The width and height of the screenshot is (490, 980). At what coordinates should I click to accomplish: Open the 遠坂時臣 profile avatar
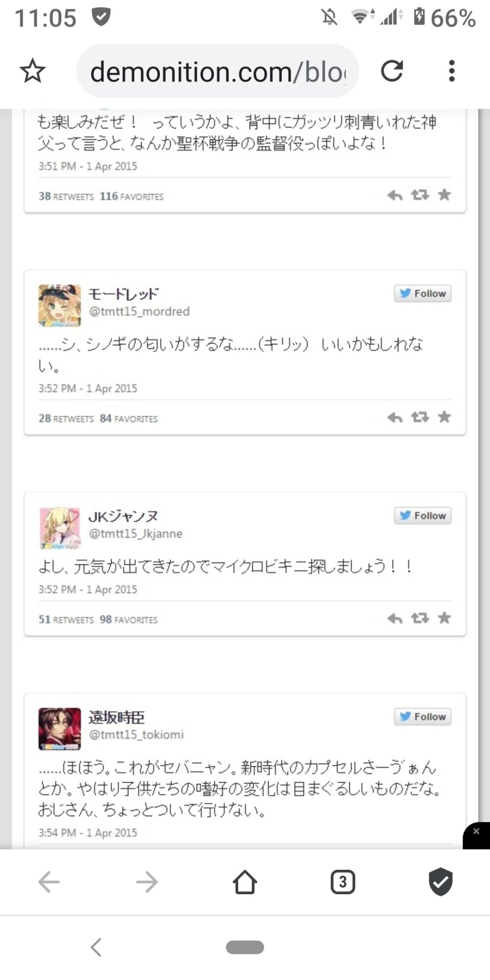[60, 729]
